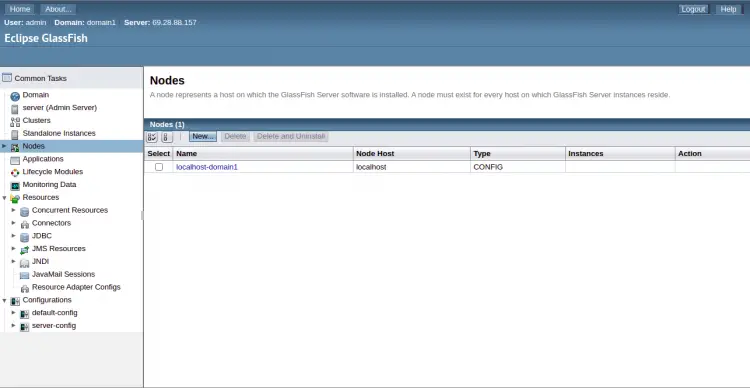Click the Deselect All toolbar icon
750x388 pixels.
[x=166, y=137]
